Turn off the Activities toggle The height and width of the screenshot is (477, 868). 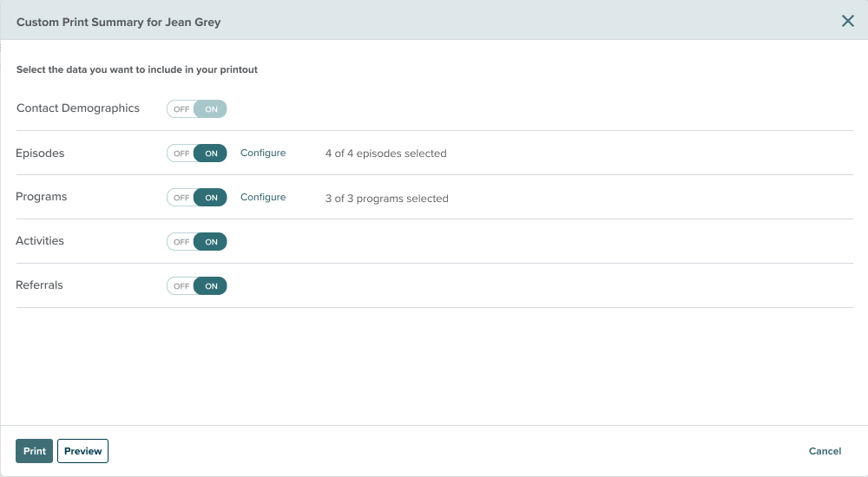click(x=196, y=242)
